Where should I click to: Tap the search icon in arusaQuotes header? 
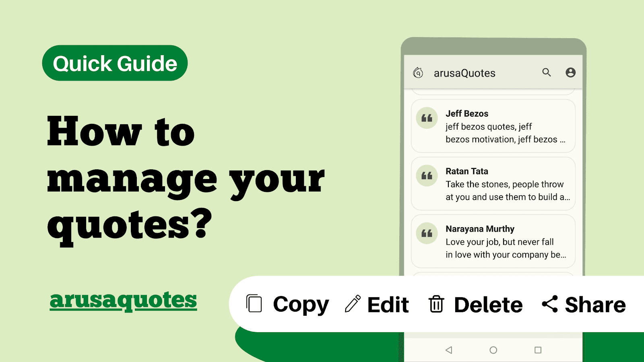coord(546,72)
